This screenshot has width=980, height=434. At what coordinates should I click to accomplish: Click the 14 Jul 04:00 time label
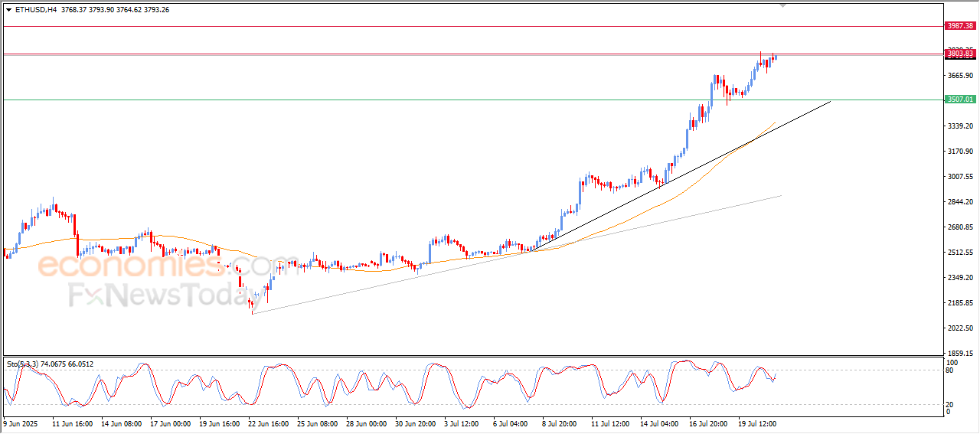point(659,423)
